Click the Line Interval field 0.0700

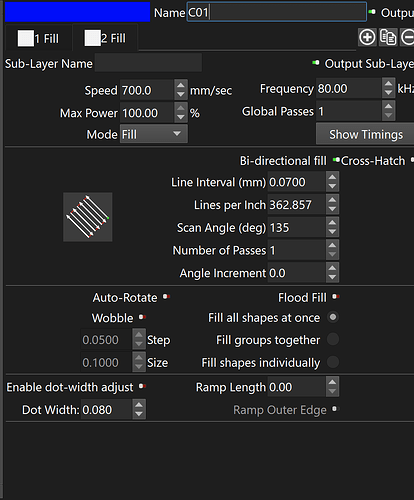296,182
